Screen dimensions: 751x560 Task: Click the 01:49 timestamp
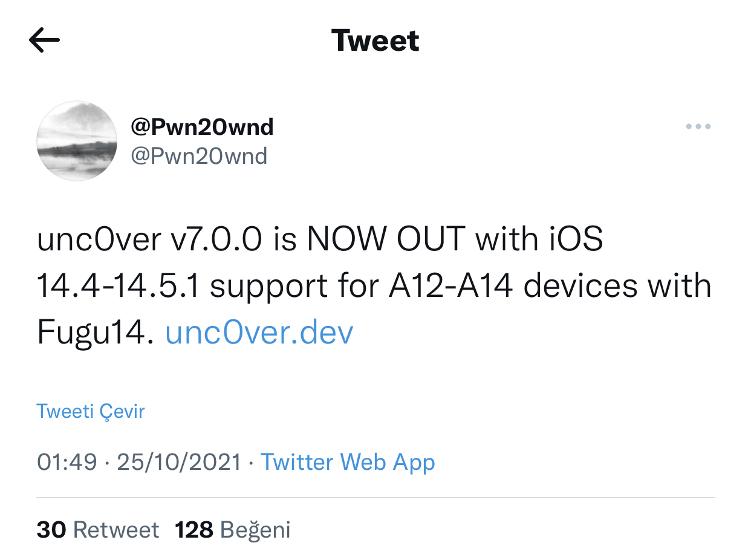pos(67,462)
